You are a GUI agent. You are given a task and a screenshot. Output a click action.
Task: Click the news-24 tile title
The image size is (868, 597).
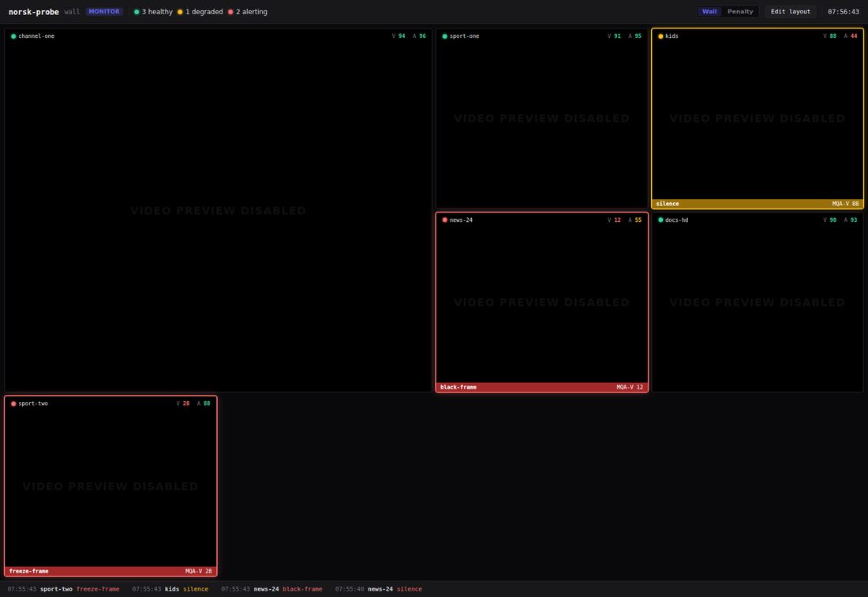click(x=461, y=220)
